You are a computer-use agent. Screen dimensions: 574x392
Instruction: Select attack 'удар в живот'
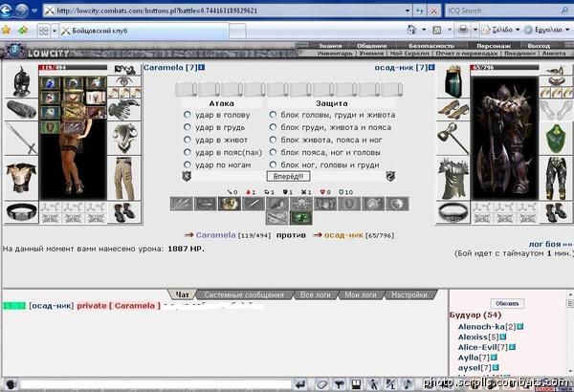coord(188,140)
